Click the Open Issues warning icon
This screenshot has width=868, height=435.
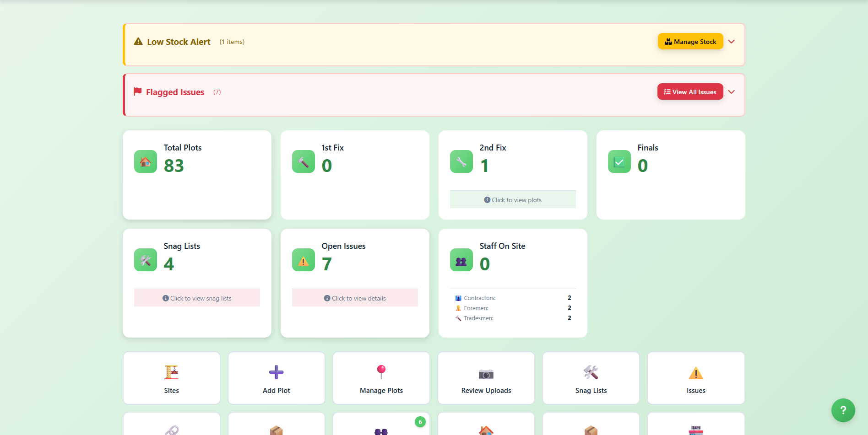click(304, 260)
